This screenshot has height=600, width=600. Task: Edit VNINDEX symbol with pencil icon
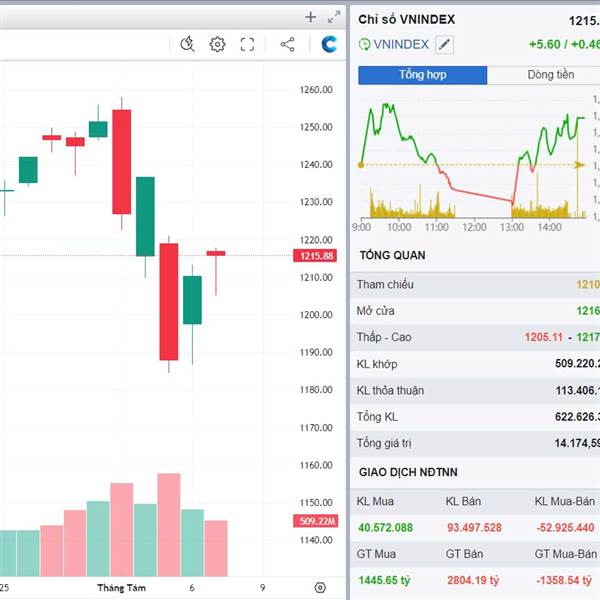(x=444, y=45)
